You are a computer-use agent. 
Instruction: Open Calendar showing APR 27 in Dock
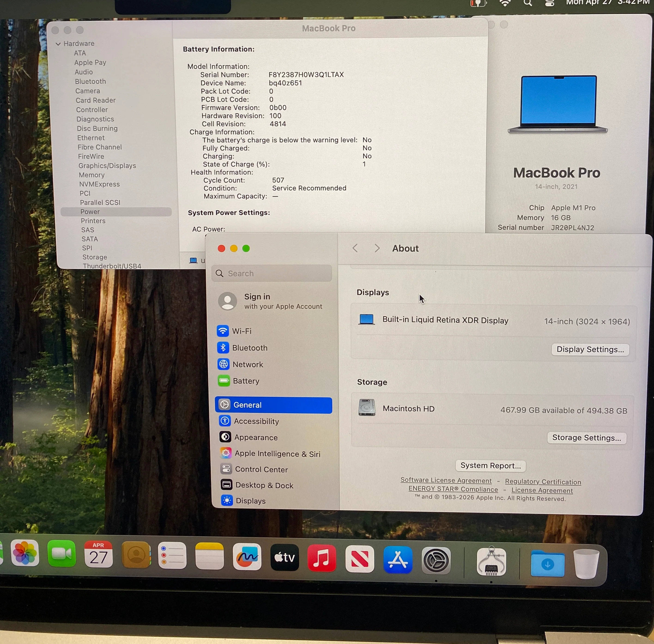click(98, 554)
